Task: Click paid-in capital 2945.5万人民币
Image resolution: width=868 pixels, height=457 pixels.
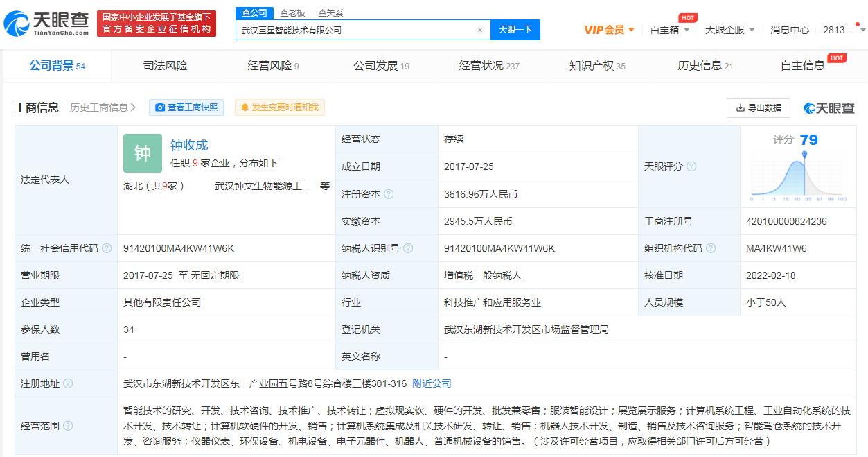Action: click(x=478, y=221)
